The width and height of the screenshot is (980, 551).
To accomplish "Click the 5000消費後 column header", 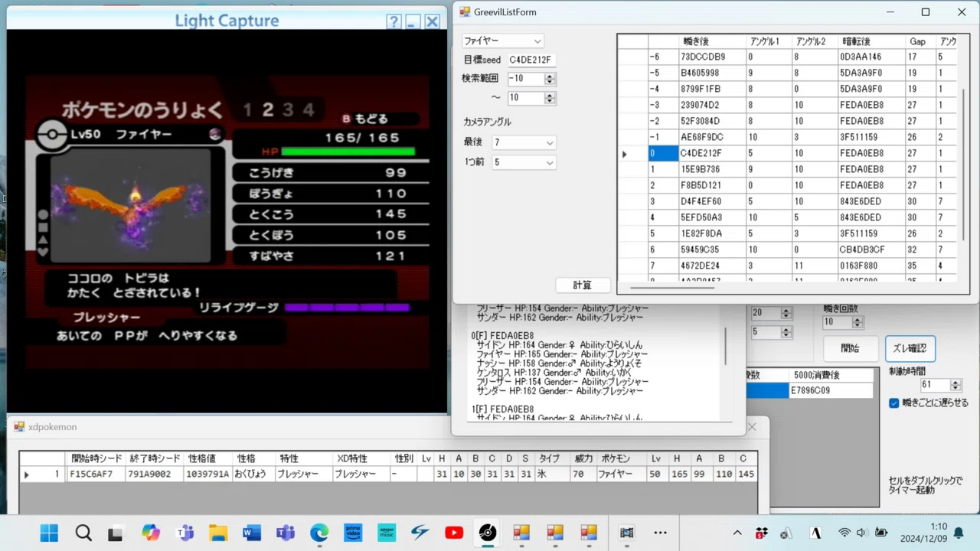I will [x=831, y=375].
